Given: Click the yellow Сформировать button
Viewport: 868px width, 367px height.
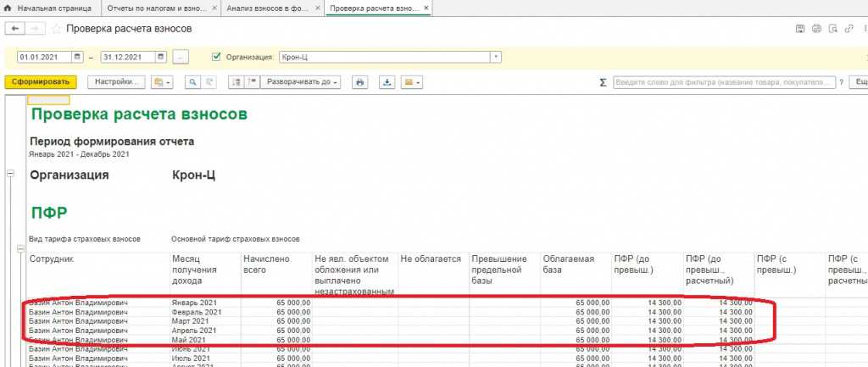Looking at the screenshot, I should pos(41,82).
